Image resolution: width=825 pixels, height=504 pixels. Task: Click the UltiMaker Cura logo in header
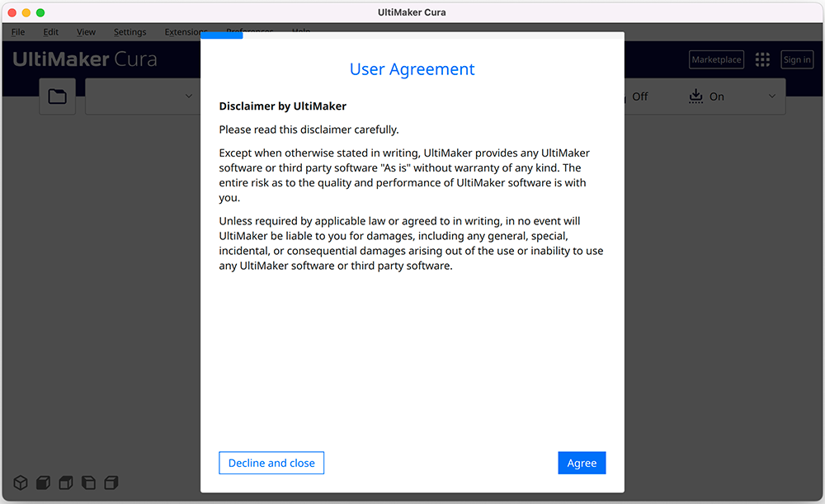85,59
